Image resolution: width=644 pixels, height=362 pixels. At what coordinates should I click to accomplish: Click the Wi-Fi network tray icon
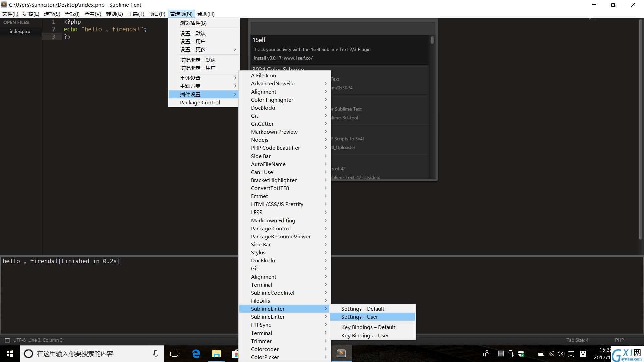tap(551, 354)
